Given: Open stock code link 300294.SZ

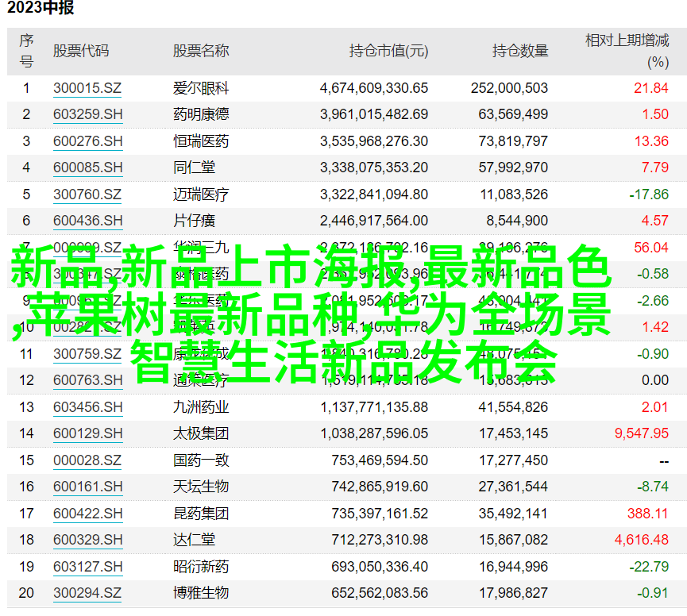Looking at the screenshot, I should (87, 593).
